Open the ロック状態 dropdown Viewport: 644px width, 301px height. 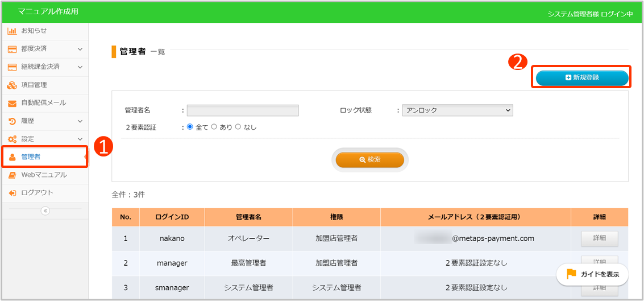457,110
